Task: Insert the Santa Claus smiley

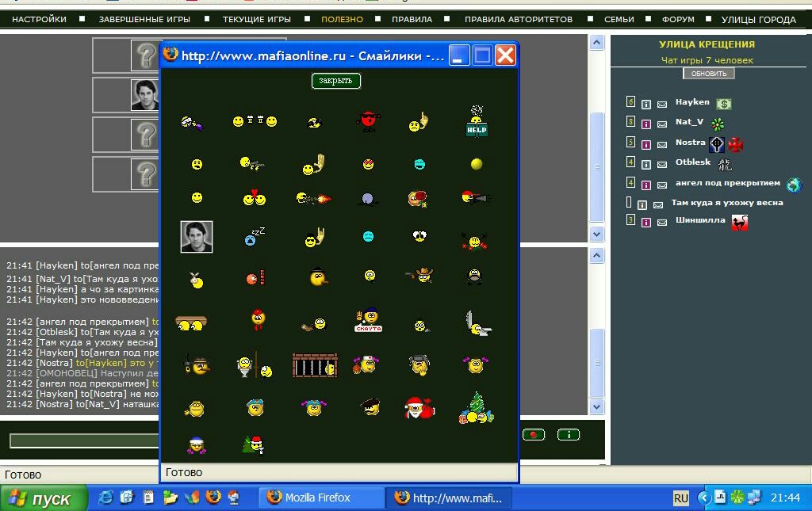Action: [x=419, y=407]
